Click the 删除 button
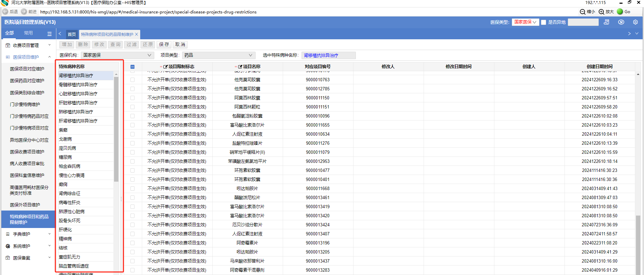This screenshot has width=644, height=275. (x=83, y=44)
